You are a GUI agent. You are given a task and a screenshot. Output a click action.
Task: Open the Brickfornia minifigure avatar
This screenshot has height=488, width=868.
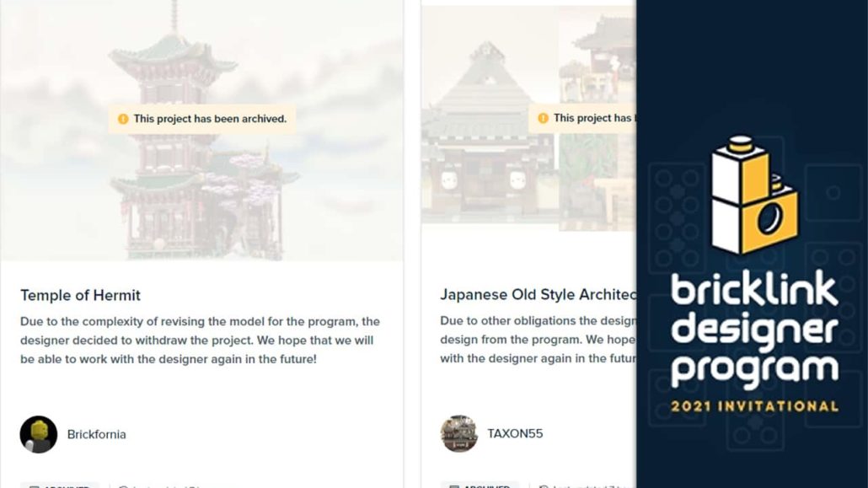tap(39, 435)
